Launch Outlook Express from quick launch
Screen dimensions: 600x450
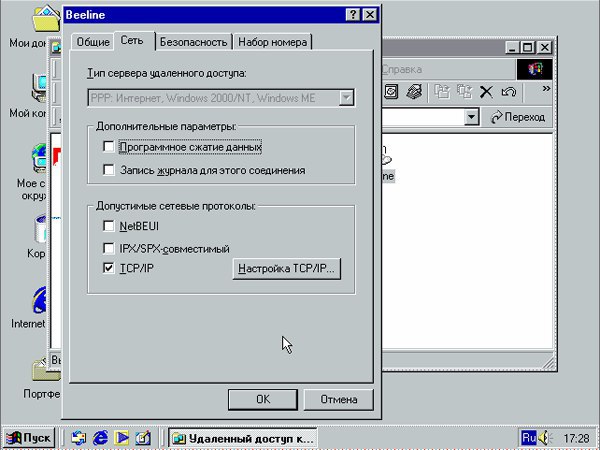(x=78, y=437)
